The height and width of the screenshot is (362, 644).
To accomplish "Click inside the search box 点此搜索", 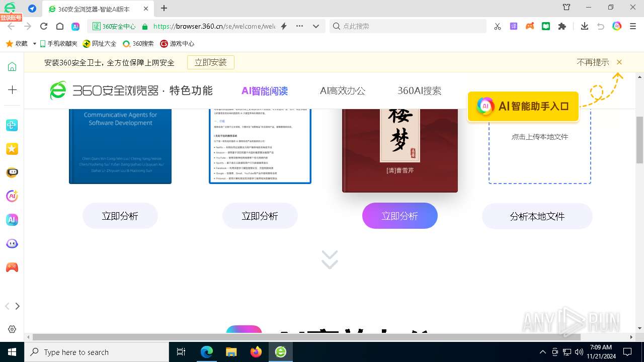I will [408, 26].
